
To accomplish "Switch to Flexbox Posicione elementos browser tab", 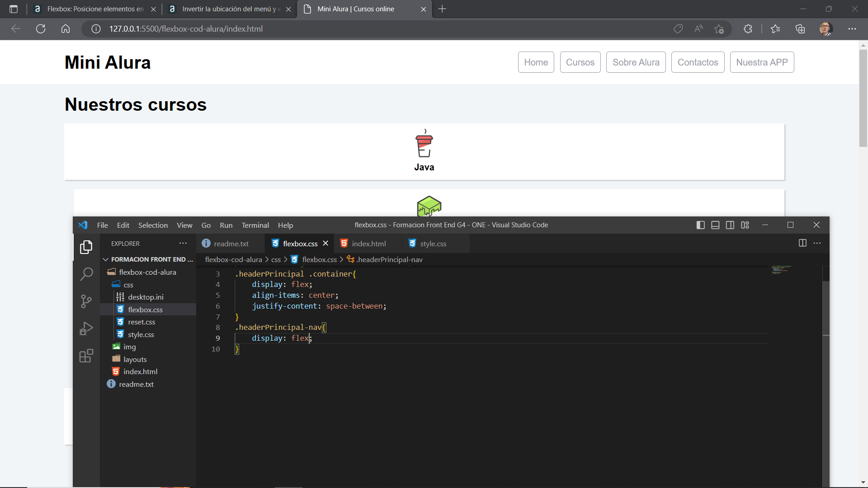I will tap(95, 9).
